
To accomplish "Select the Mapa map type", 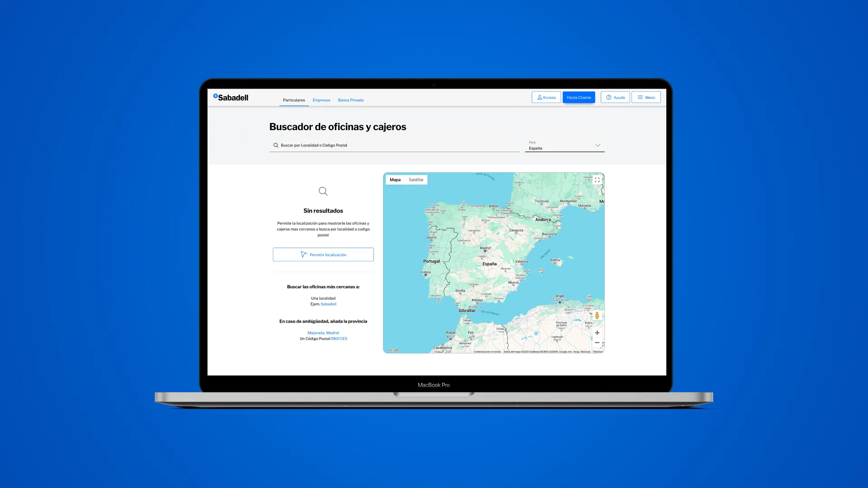I will point(395,180).
